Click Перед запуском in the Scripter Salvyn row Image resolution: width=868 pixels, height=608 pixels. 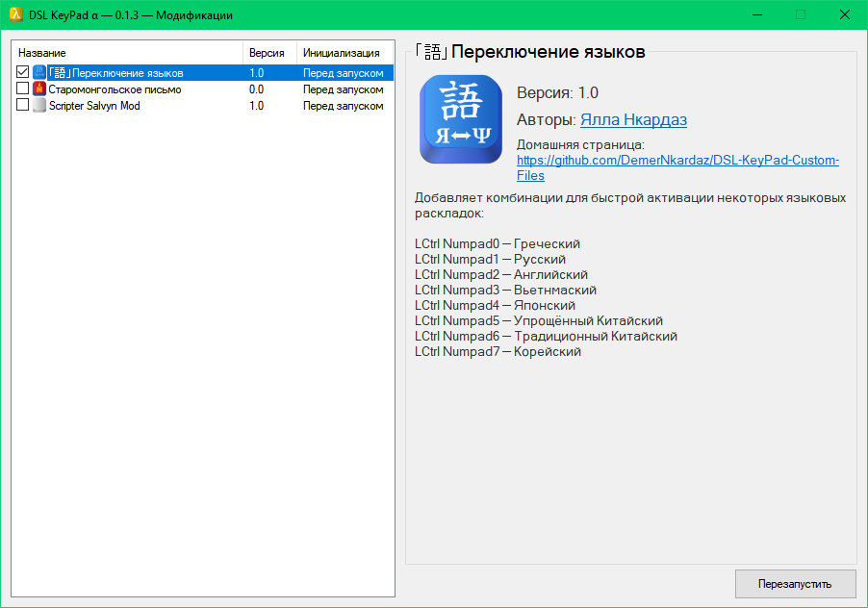click(343, 106)
